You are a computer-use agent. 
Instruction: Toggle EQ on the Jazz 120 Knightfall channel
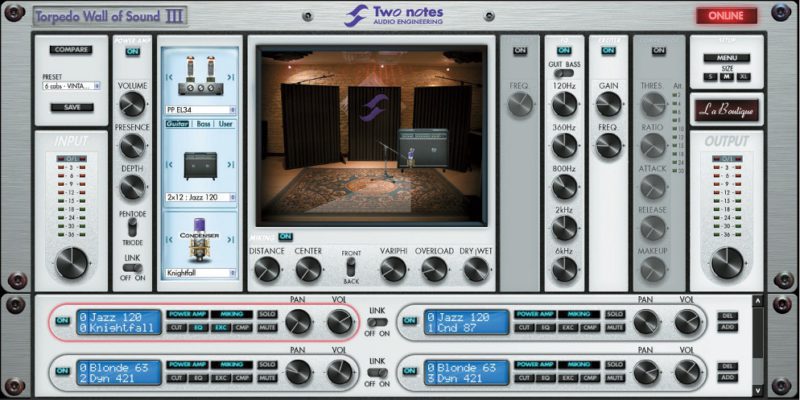[198, 328]
